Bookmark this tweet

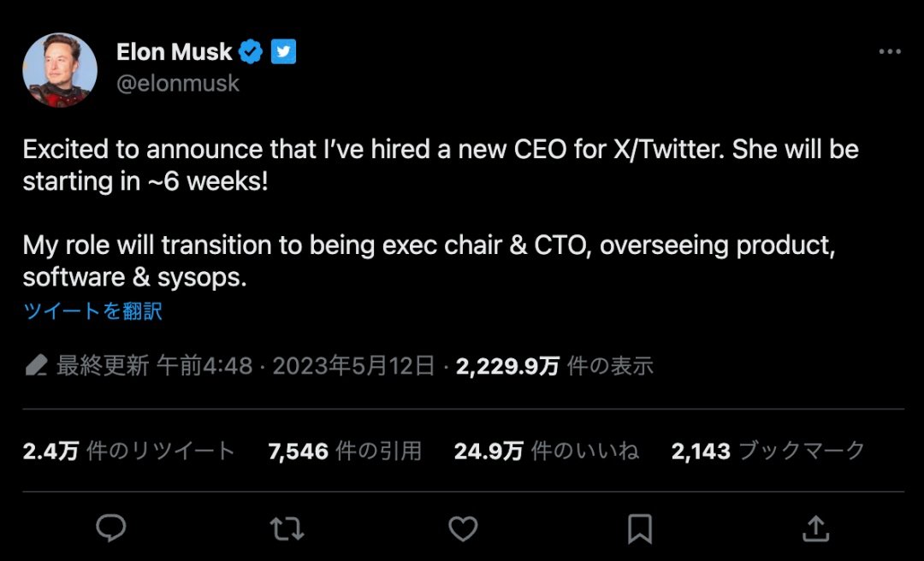pos(638,529)
